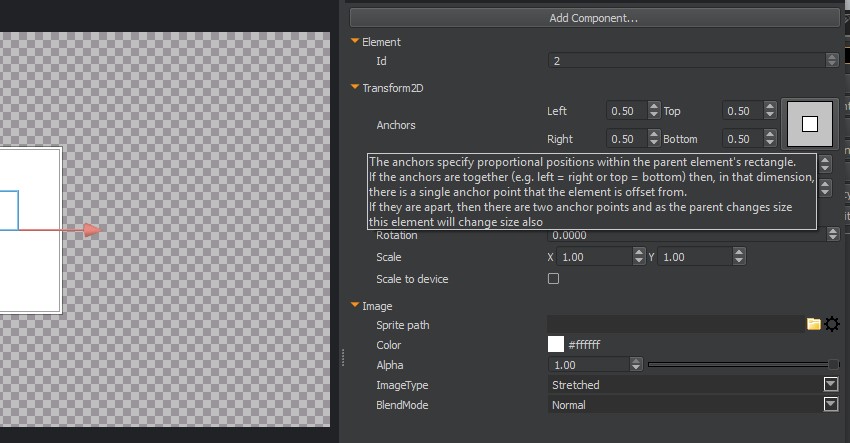Click the Alpha slider track
Screen dimensions: 850x443
(743, 364)
